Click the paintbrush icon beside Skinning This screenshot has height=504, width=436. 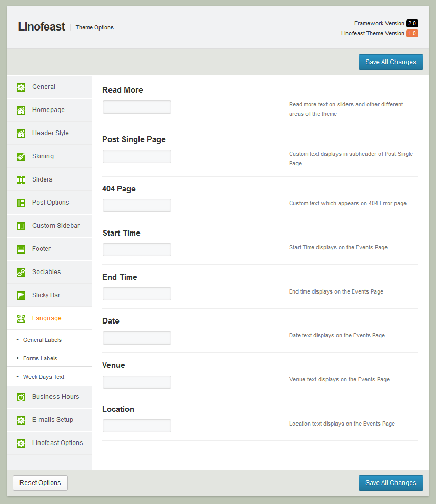(x=21, y=156)
